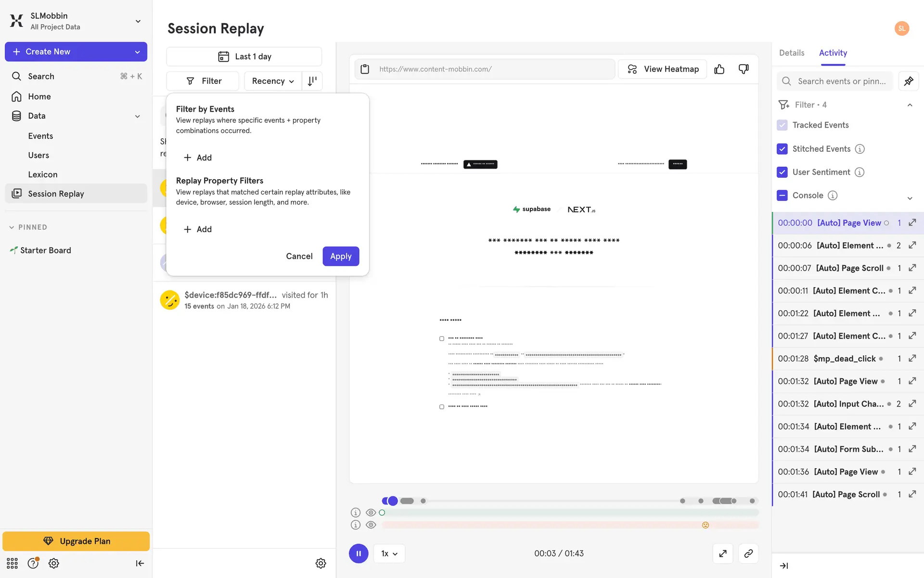Click the Search events input field
Screen dimensions: 924x578
coord(840,81)
